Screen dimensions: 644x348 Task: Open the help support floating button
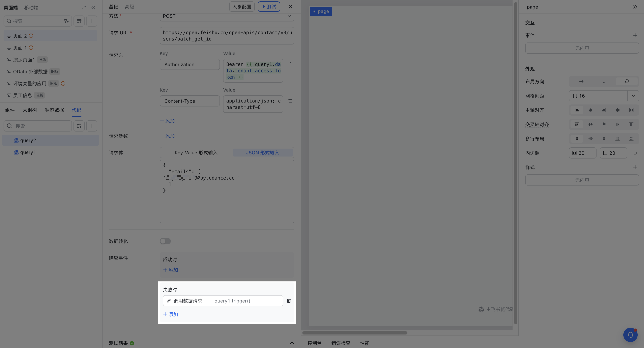[x=630, y=335]
